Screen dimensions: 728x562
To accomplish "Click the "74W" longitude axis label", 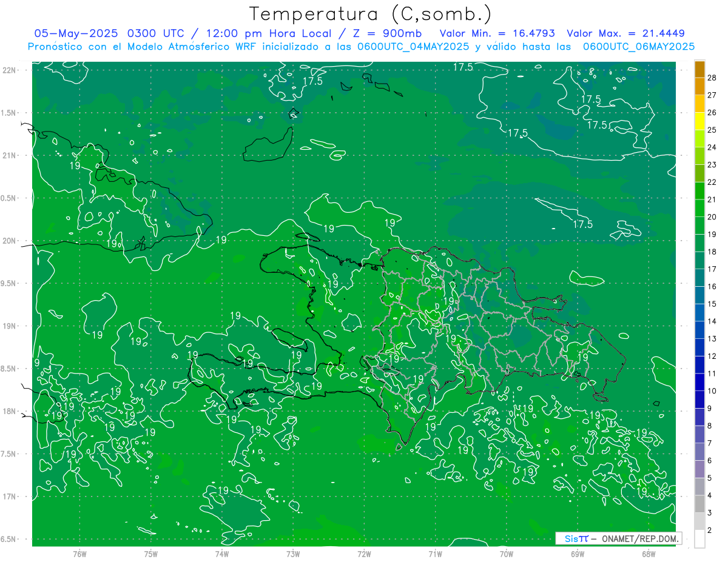I will [x=222, y=554].
